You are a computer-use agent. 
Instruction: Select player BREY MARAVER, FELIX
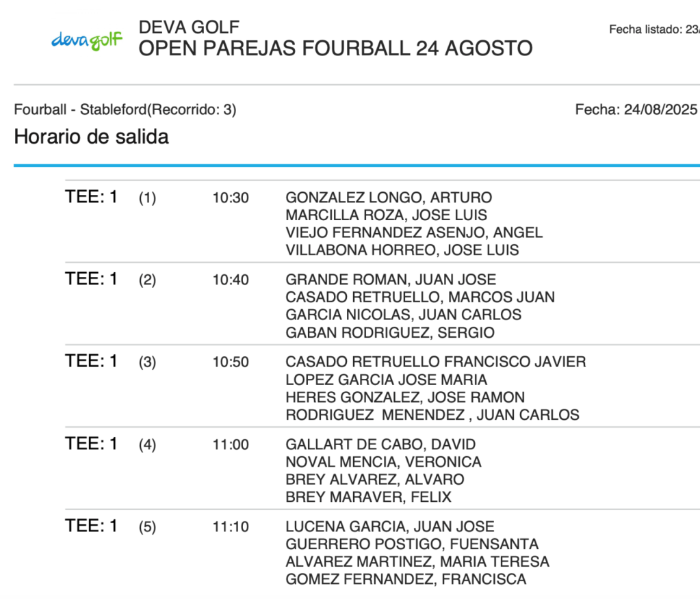pyautogui.click(x=368, y=497)
